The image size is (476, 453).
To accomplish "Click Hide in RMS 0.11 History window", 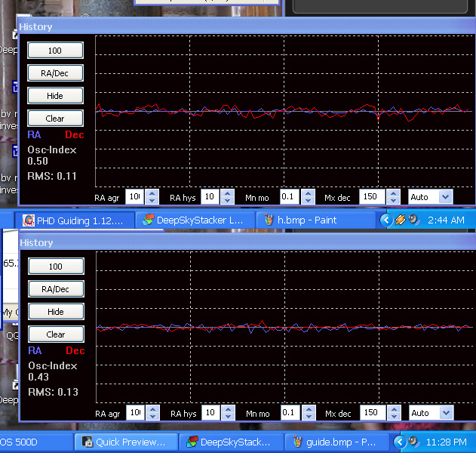I will coord(55,96).
